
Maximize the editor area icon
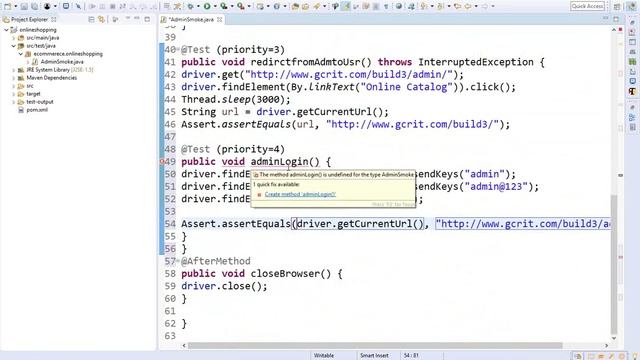(616, 19)
